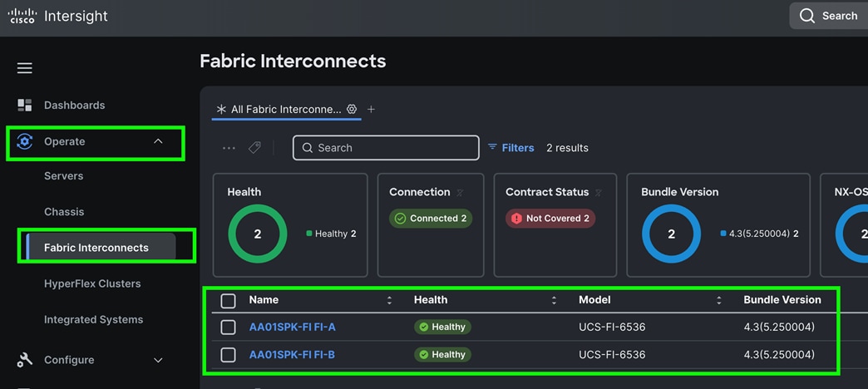Click the 4.3(5.250004) 2 legend entry

760,234
